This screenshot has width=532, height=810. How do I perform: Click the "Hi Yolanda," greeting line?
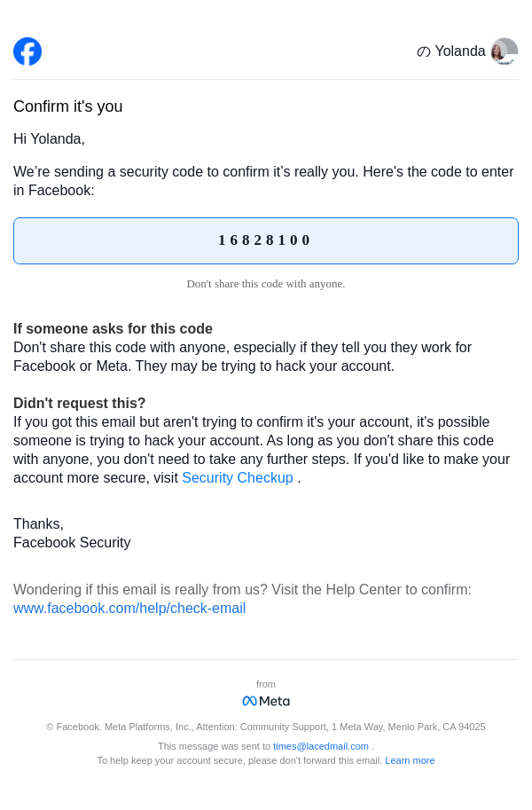tap(49, 139)
